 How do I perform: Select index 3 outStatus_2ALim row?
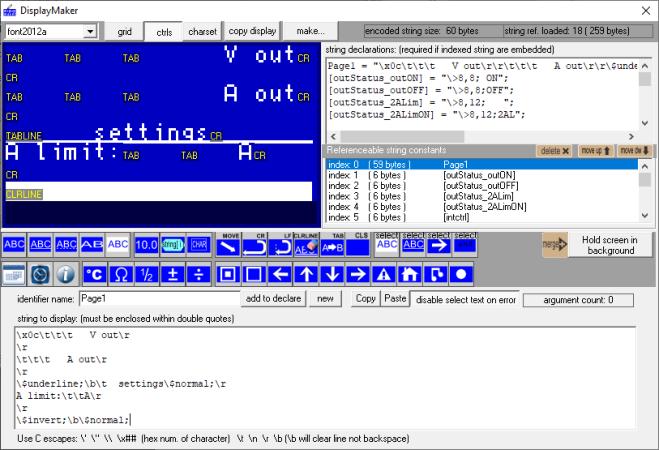482,196
